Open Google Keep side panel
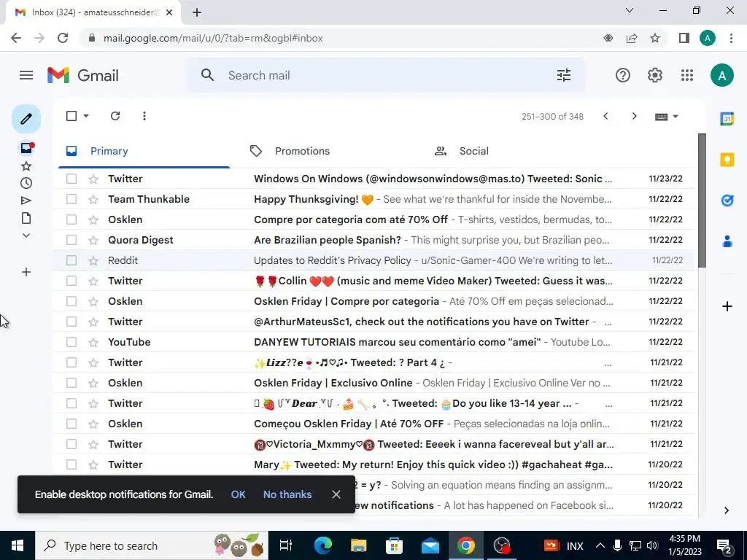The width and height of the screenshot is (747, 560). (727, 160)
